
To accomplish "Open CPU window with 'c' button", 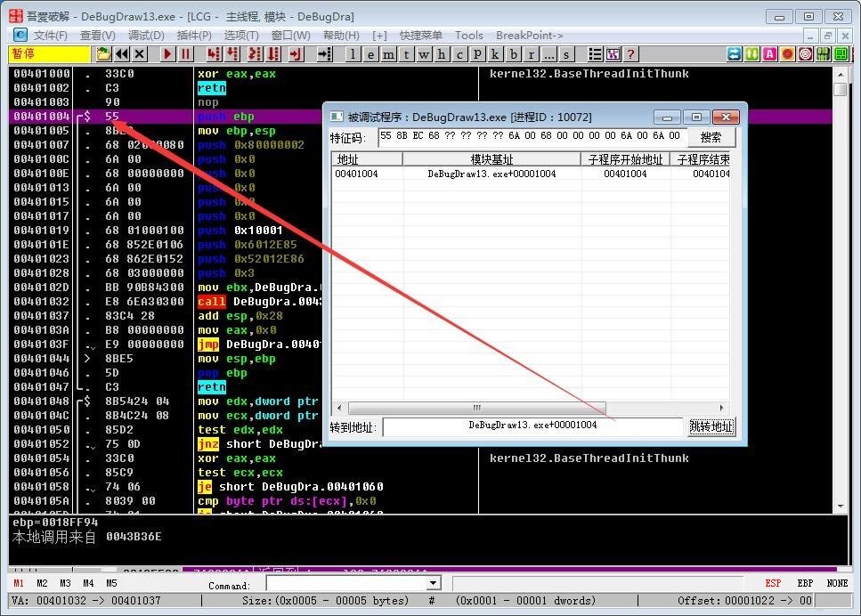I will pos(459,54).
